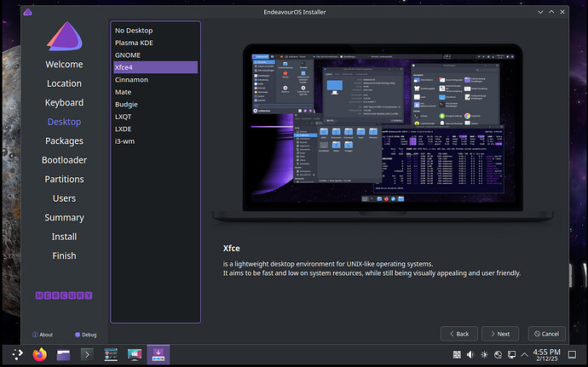Choose GNOME desktop
This screenshot has width=588, height=367.
point(155,55)
